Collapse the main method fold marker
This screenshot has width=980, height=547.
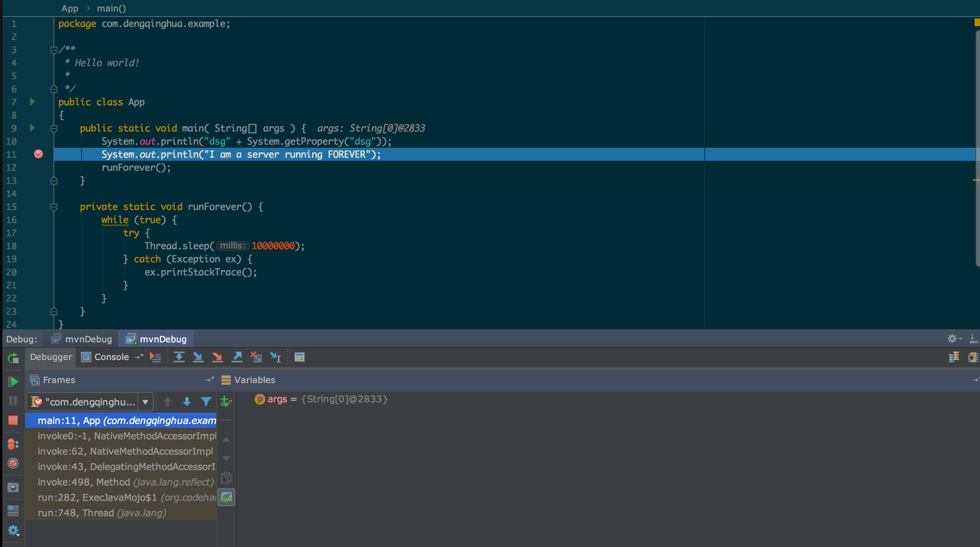[54, 128]
